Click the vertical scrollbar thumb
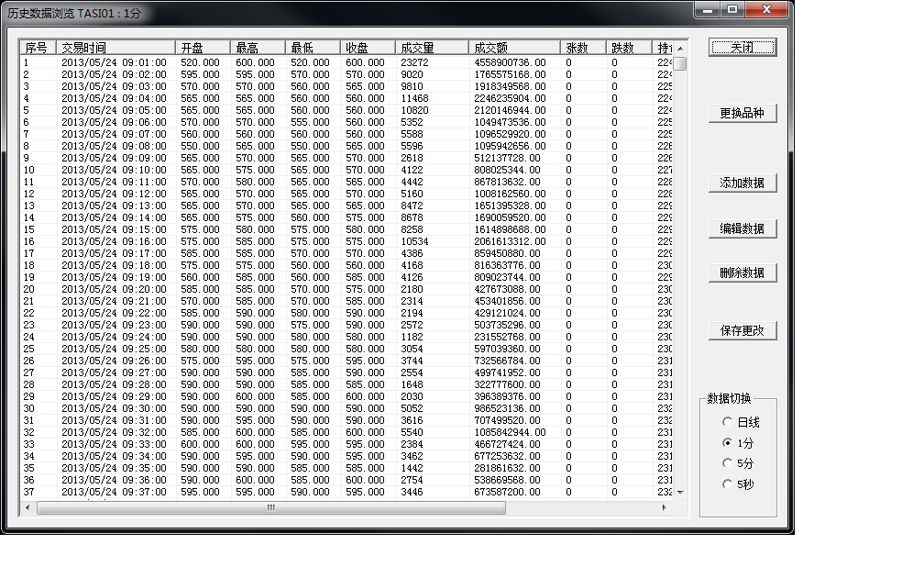Image resolution: width=924 pixels, height=578 pixels. pyautogui.click(x=680, y=63)
